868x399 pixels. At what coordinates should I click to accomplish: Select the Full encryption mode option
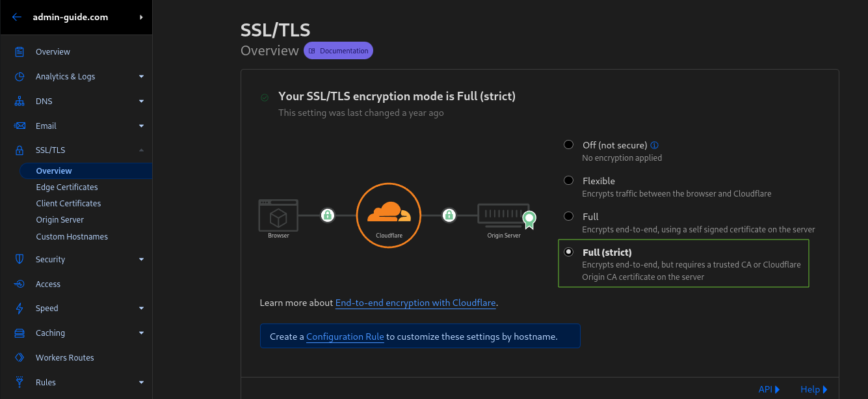pos(569,216)
